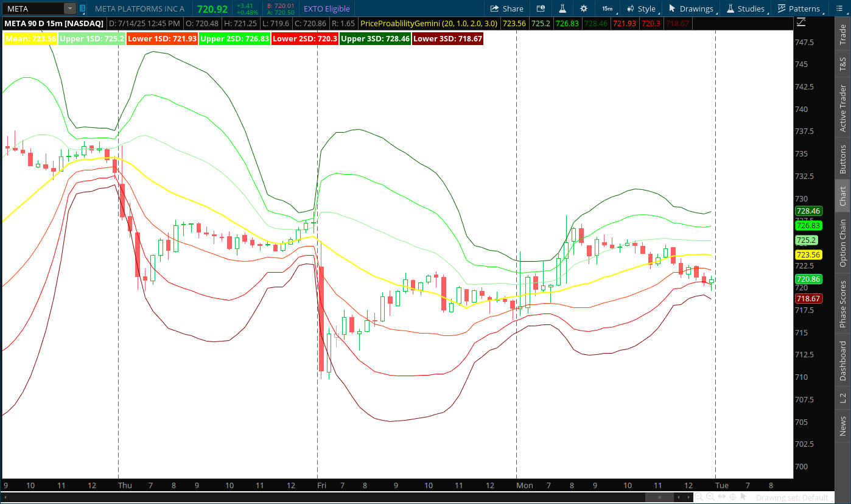Toggle the chart maximize icon
This screenshot has height=504, width=851.
tap(800, 21)
